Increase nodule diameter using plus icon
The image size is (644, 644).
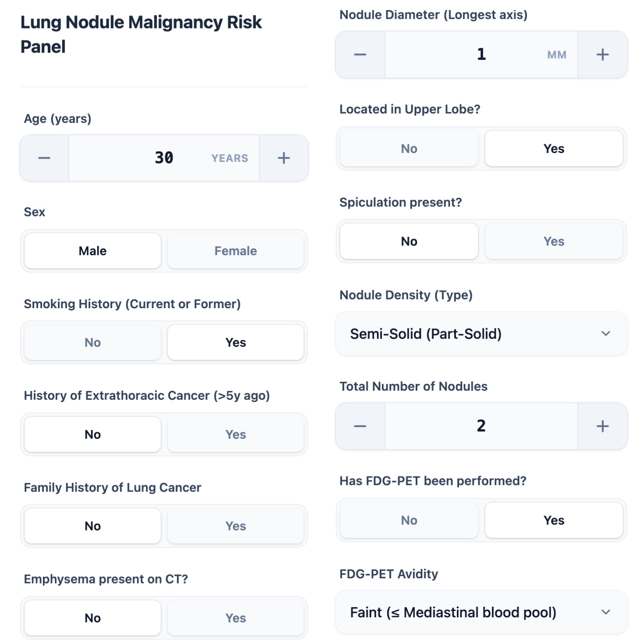pos(602,55)
